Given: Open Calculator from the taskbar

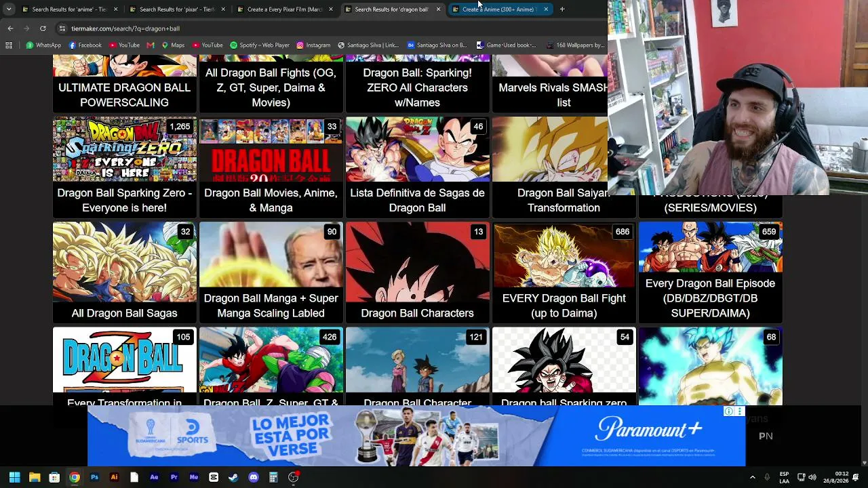Looking at the screenshot, I should 273,477.
